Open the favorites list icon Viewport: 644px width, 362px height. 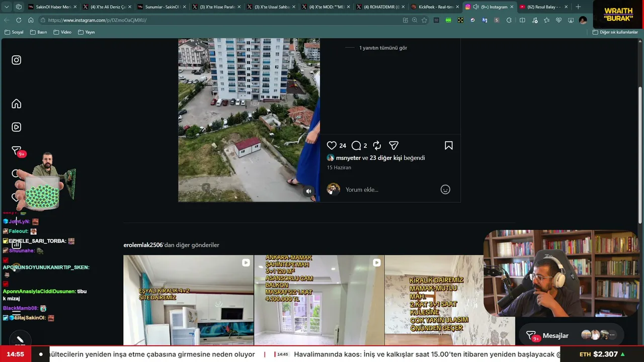[546, 20]
